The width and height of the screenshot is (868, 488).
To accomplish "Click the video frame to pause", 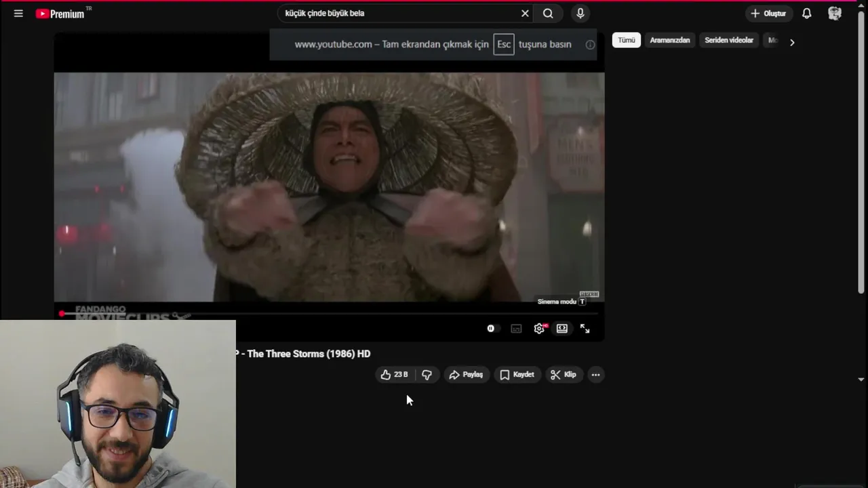I will [x=329, y=187].
